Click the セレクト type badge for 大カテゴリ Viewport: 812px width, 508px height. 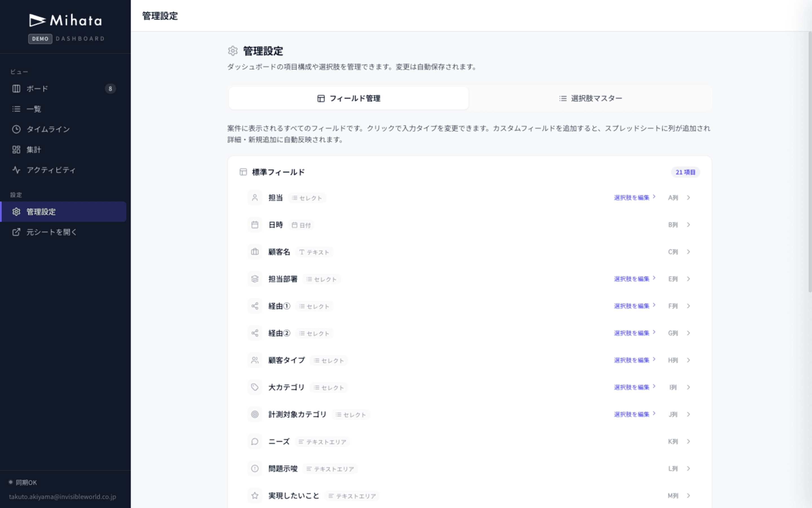[329, 388]
